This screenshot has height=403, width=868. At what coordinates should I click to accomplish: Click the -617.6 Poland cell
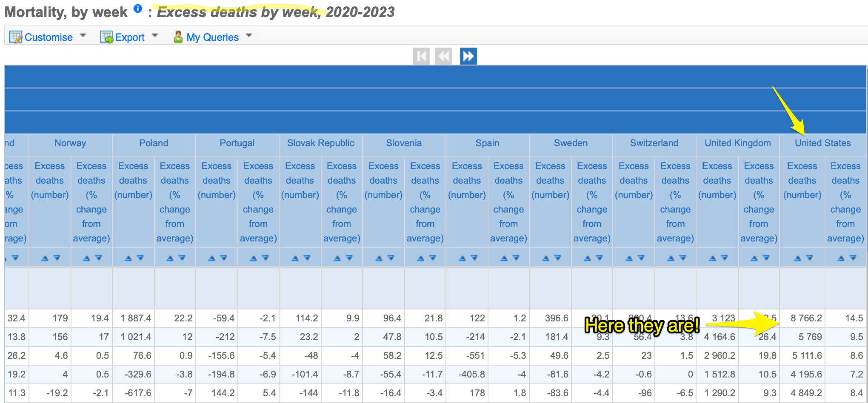134,393
